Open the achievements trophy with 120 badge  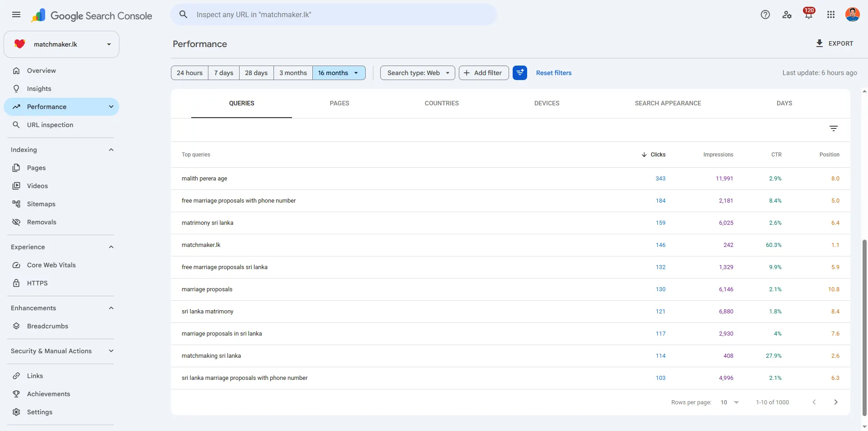[x=808, y=14]
